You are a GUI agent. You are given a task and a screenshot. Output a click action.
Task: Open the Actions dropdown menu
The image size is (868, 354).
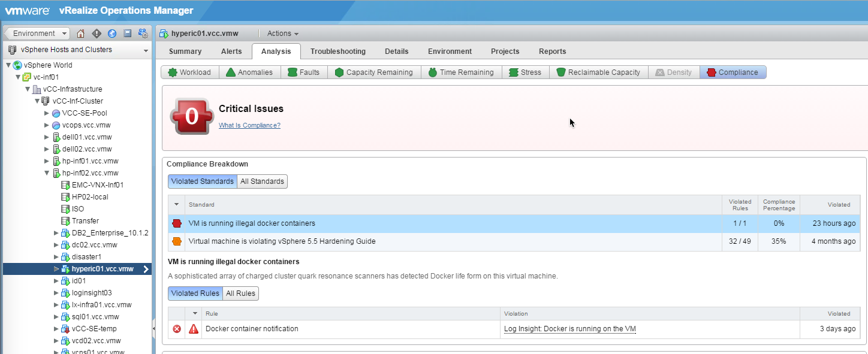coord(282,34)
